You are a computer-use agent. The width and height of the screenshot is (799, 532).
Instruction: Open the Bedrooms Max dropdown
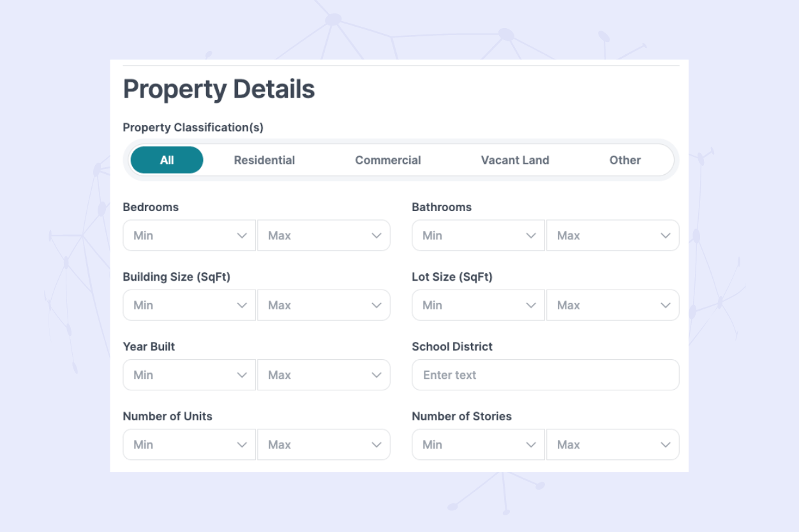[x=324, y=235]
